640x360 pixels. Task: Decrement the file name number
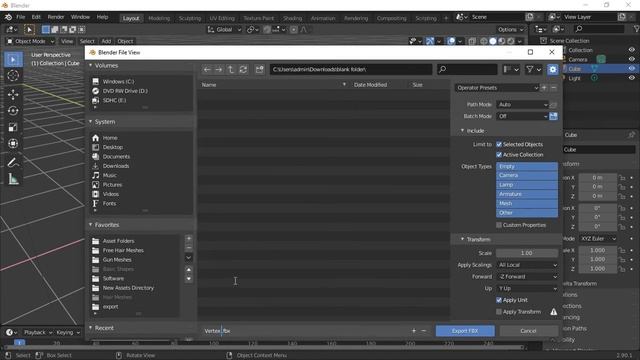(424, 331)
